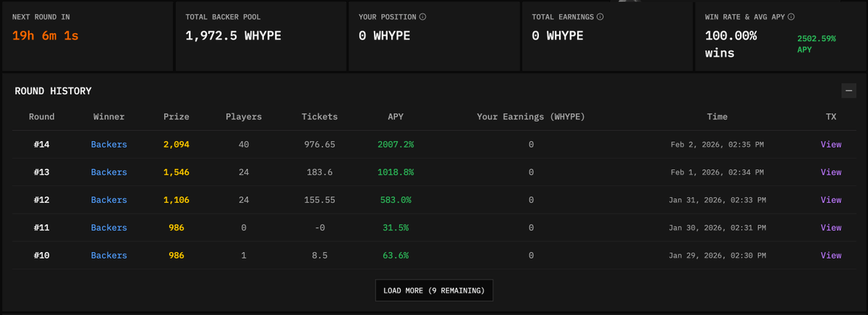This screenshot has height=315, width=868.
Task: Click the Jan 29, 2026, 02:30 PM timestamp
Action: click(x=717, y=255)
